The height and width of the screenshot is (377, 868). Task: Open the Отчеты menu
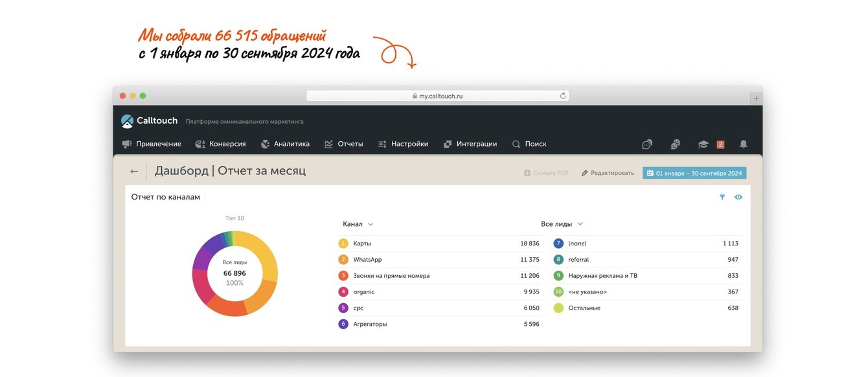[x=343, y=144]
